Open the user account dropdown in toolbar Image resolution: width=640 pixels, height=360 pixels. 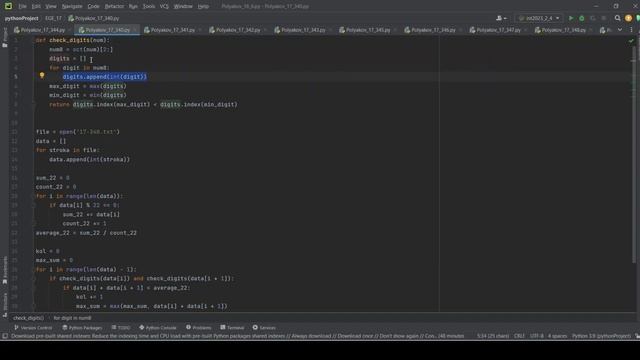(x=501, y=18)
